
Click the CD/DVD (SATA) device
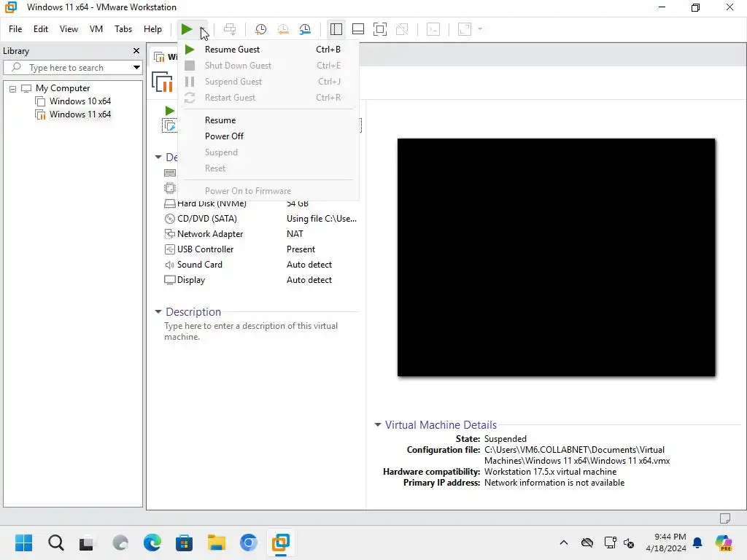206,219
